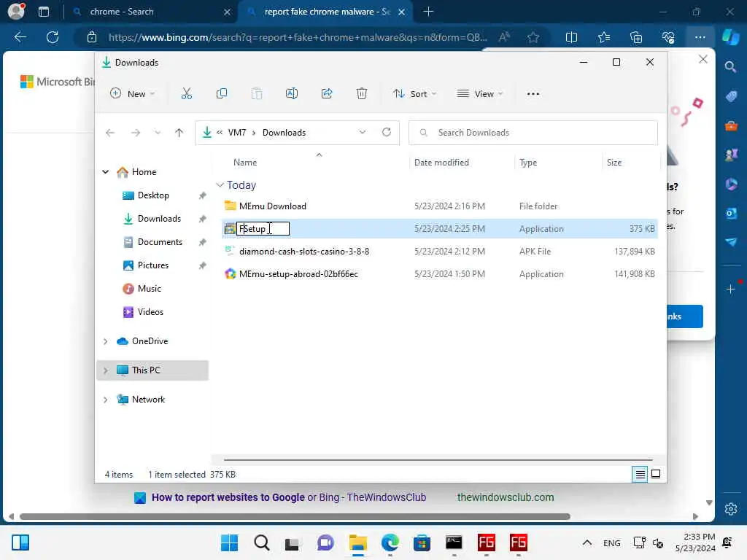Select Documents in navigation pane

point(160,242)
